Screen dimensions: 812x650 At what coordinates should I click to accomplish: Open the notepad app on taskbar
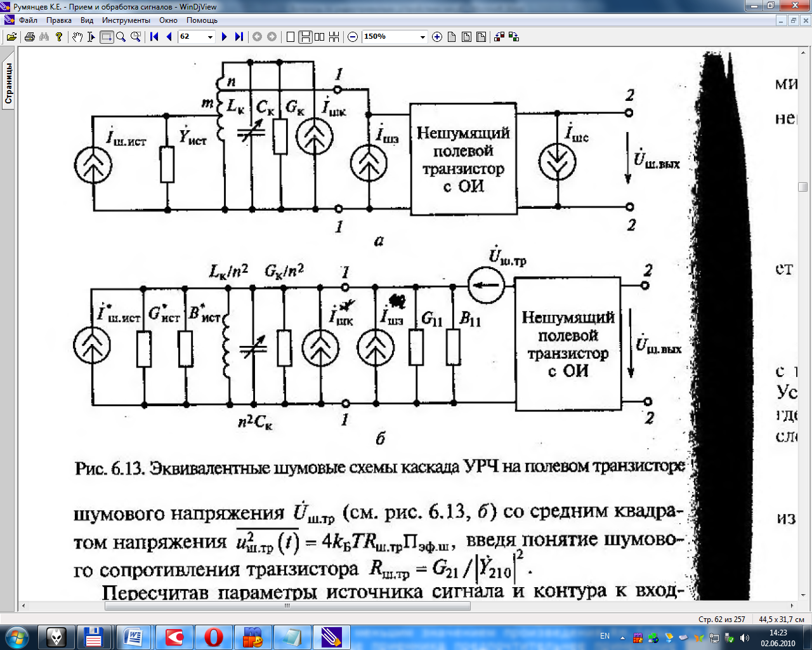coord(292,637)
